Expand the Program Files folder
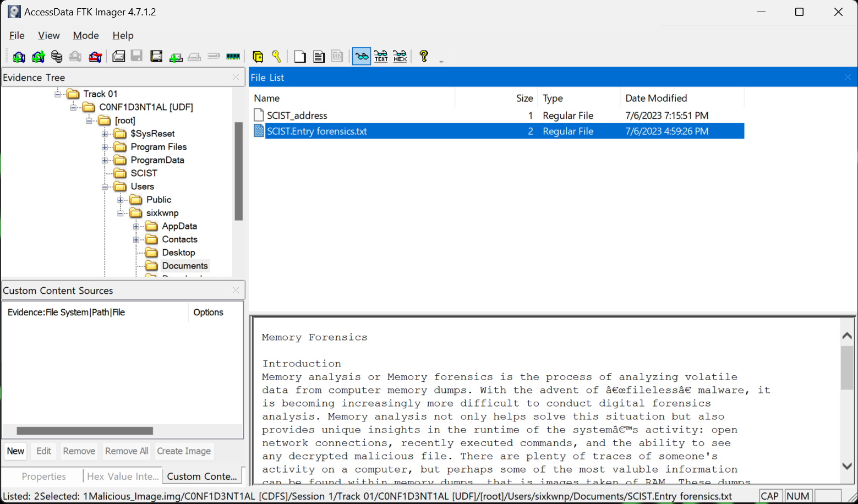Viewport: 858px width, 504px height. coord(105,147)
